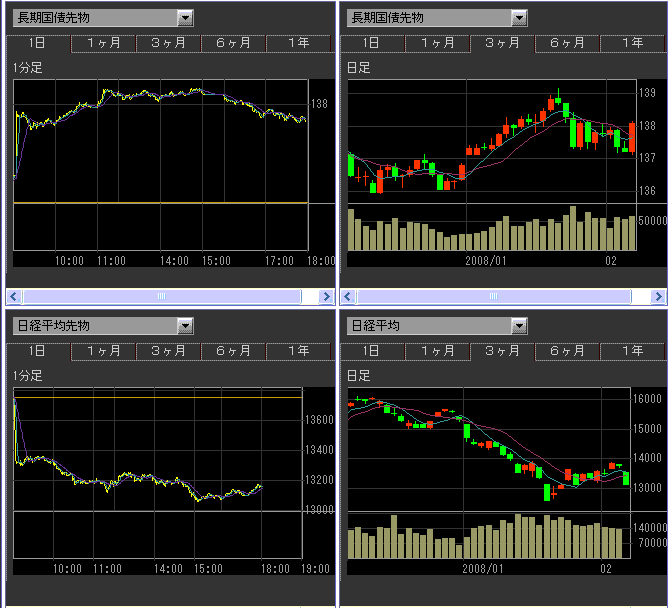This screenshot has width=671, height=608.
Task: Open the 長期国債先物 dropdown above the 1分足 chart
Action: (185, 18)
